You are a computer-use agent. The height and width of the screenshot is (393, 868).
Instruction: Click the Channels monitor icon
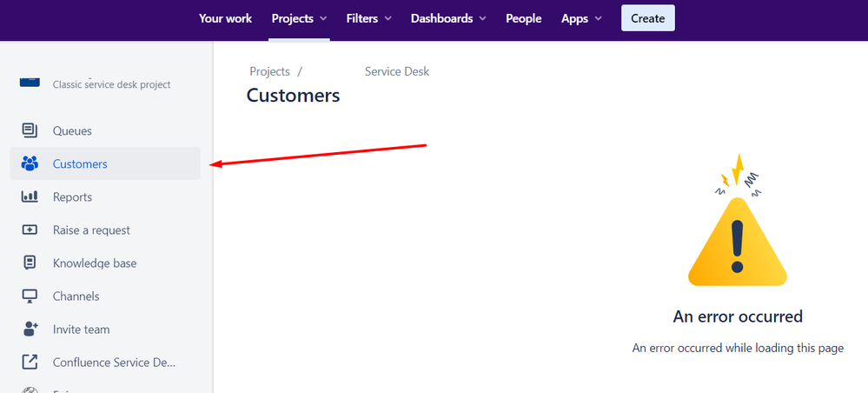coord(30,296)
